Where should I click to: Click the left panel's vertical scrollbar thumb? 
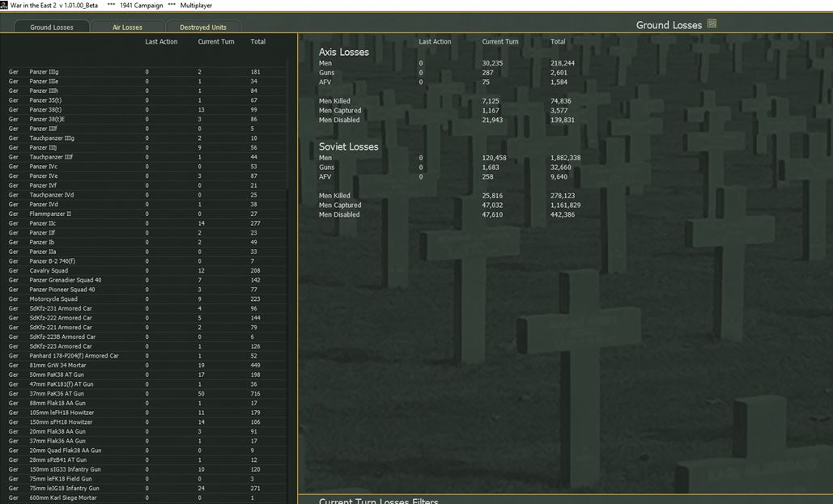[288, 122]
